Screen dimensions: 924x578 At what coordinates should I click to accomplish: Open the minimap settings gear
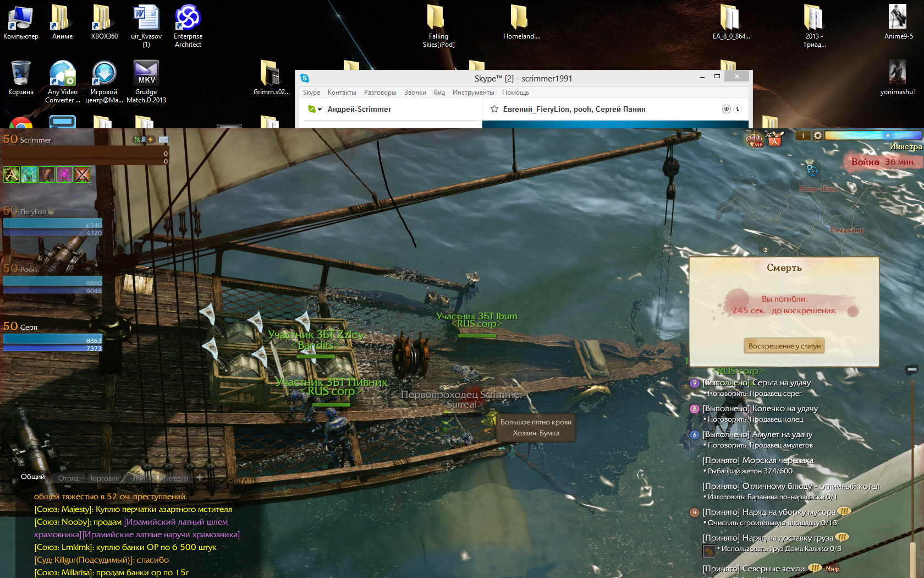click(x=818, y=135)
